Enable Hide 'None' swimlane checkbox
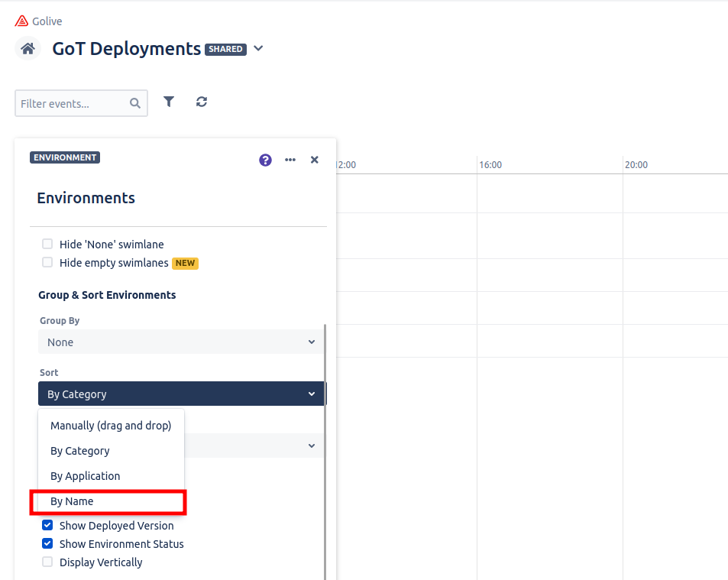 47,245
